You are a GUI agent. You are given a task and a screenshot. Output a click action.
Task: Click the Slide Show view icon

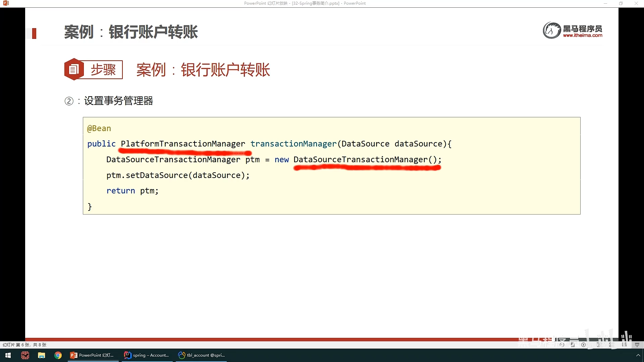[x=637, y=345]
